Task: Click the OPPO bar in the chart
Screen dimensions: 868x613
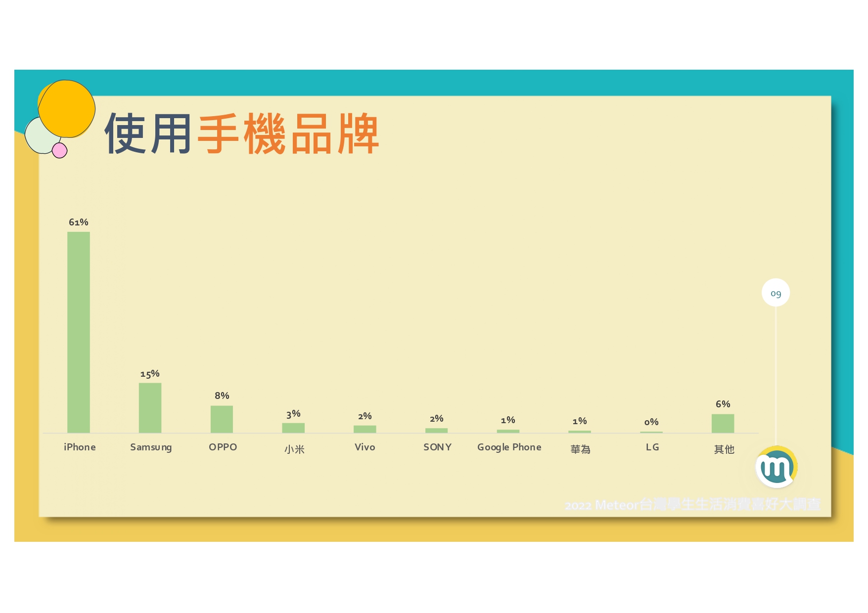Action: pyautogui.click(x=222, y=419)
